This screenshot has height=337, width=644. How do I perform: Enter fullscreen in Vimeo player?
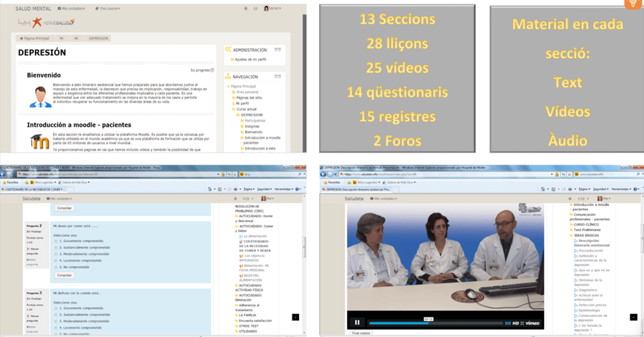point(522,323)
